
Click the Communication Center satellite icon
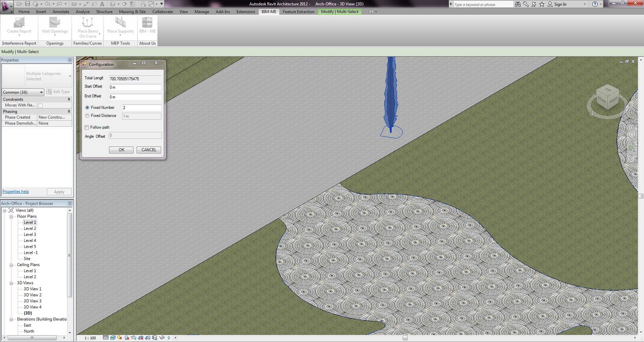point(534,4)
